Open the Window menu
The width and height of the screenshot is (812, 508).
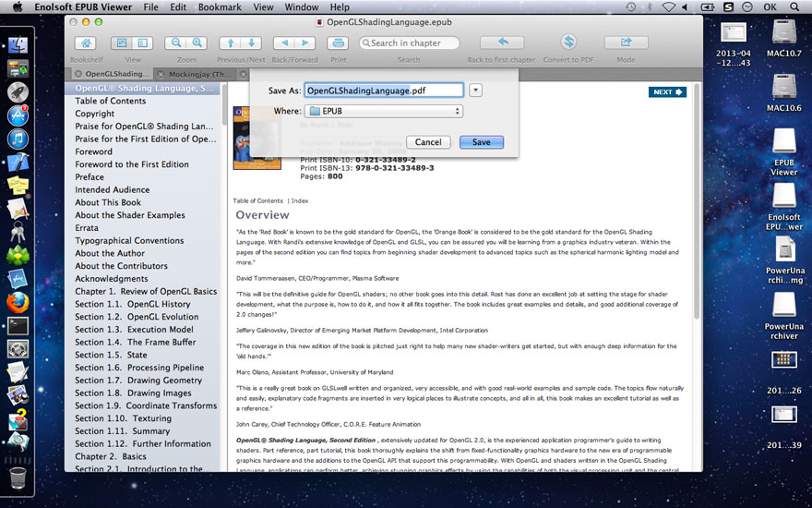[x=302, y=7]
